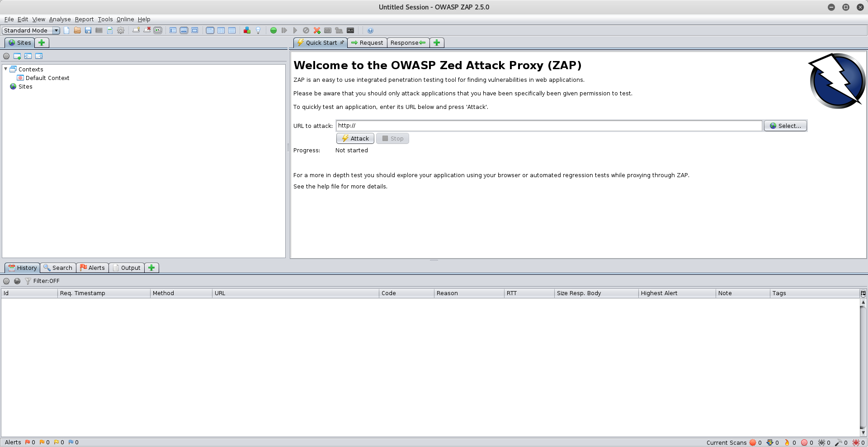Screen dimensions: 868x447
Task: Select the Sites node in the tree
Action: [x=21, y=86]
